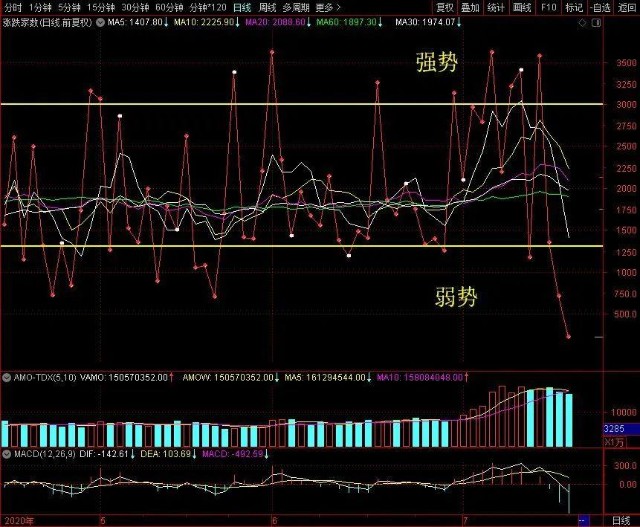Remove from watchlist with -自选
The width and height of the screenshot is (640, 527).
pyautogui.click(x=600, y=7)
